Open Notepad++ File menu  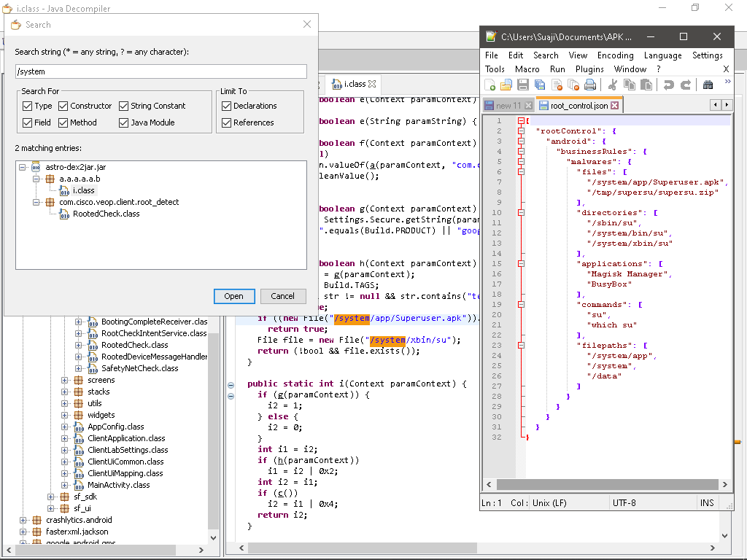(491, 55)
